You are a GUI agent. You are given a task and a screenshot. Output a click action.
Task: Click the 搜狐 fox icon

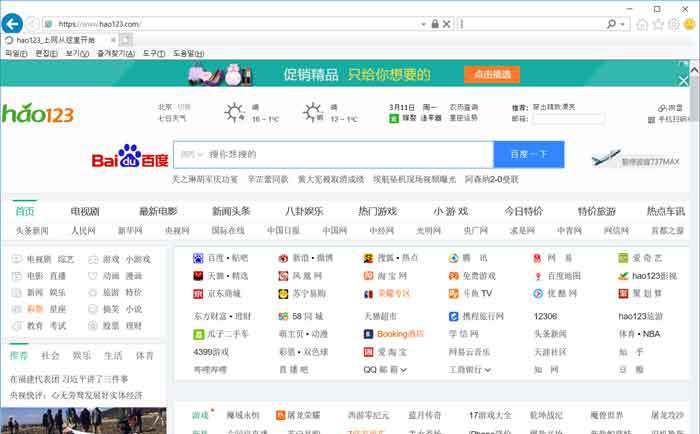368,258
